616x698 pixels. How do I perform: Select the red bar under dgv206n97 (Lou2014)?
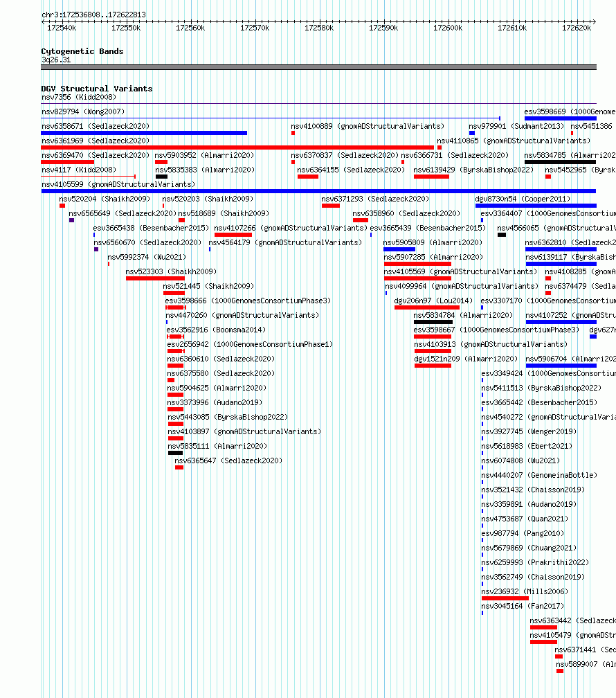[427, 307]
